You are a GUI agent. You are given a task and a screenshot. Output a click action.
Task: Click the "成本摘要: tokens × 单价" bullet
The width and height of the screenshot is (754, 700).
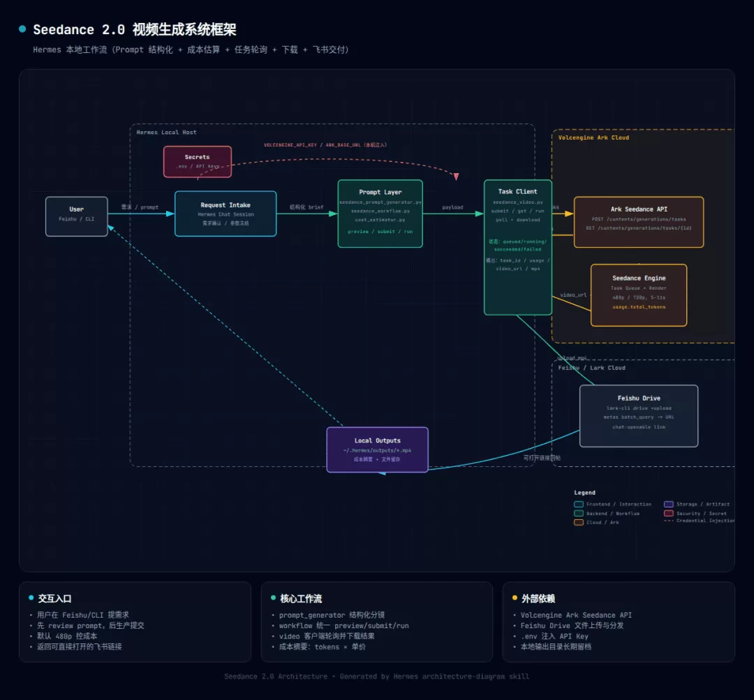click(x=322, y=647)
